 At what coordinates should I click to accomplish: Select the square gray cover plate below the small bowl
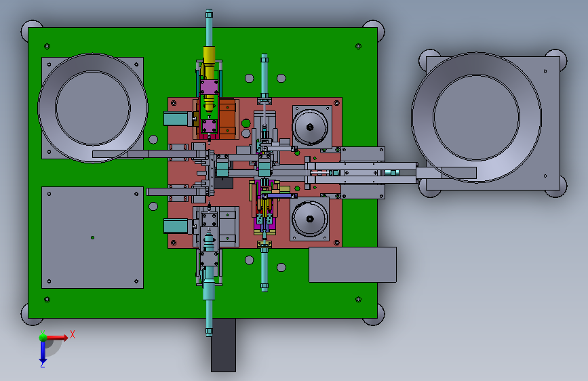(x=93, y=237)
